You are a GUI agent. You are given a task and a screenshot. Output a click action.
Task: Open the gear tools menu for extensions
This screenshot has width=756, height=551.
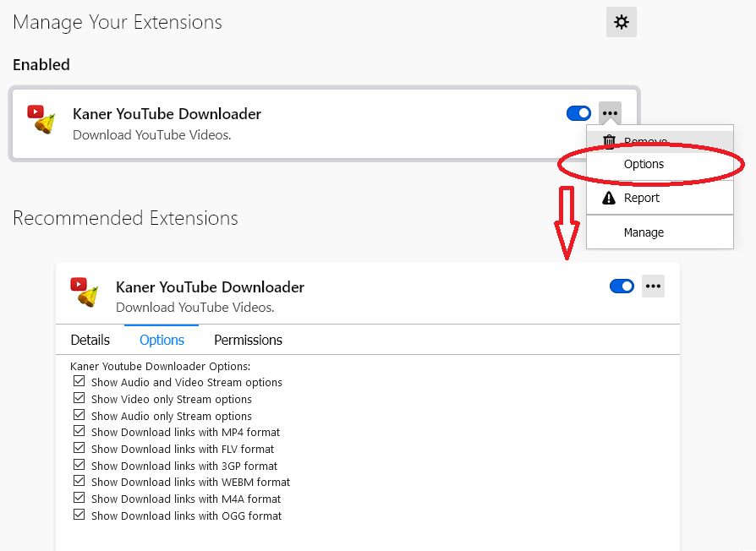point(621,22)
